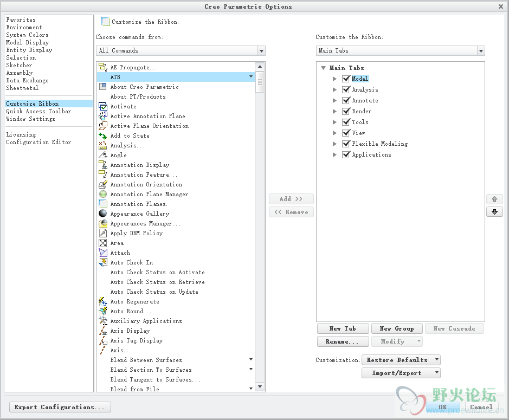Switch to System Colors options
Screen dimensions: 509x420
(27, 35)
